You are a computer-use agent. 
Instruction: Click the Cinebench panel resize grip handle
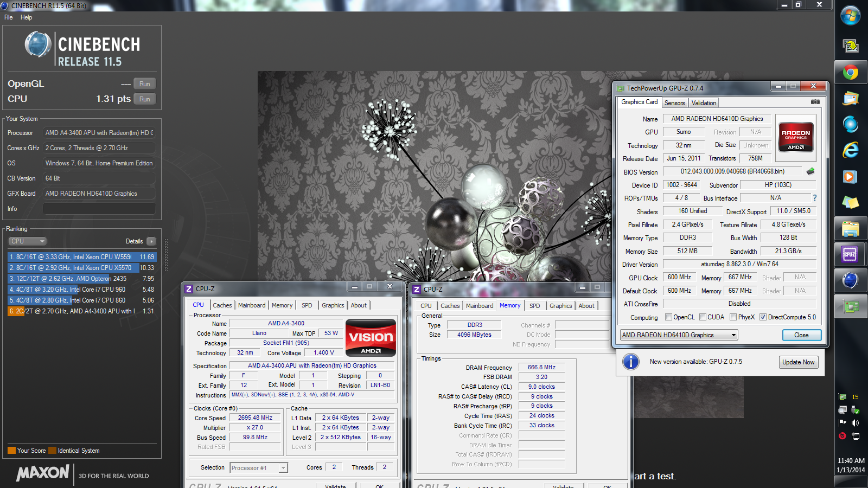pyautogui.click(x=166, y=255)
